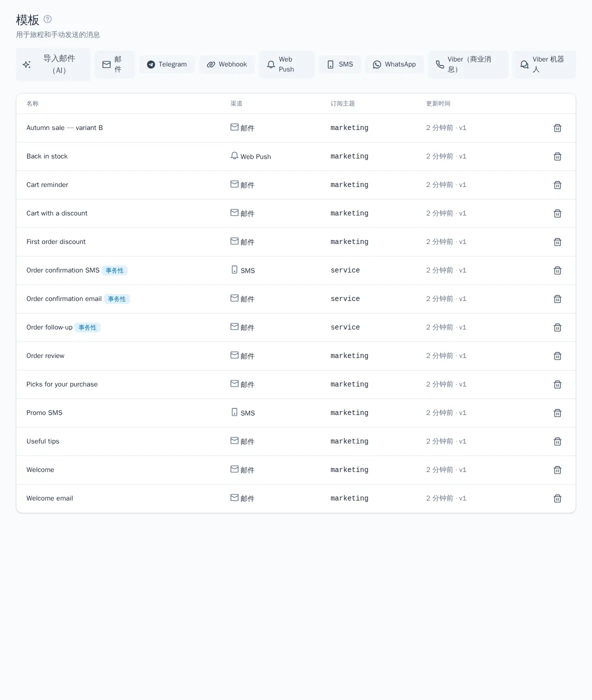
Task: Click the Picks for your purchase name
Action: coord(62,384)
